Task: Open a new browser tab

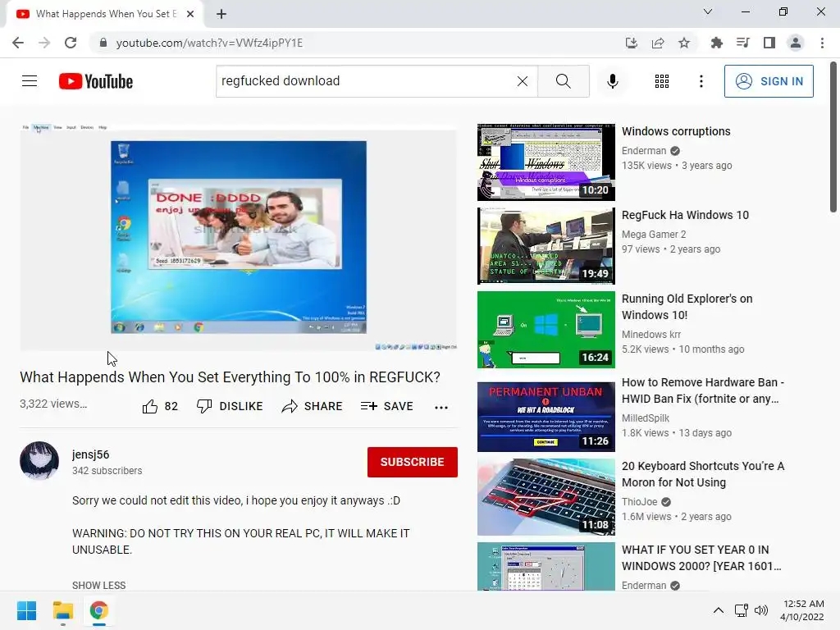Action: coord(221,14)
